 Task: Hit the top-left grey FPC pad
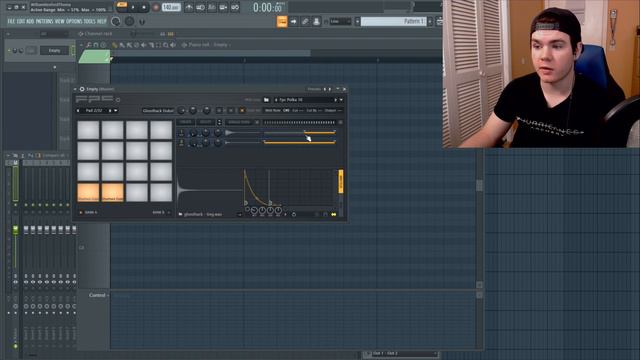pyautogui.click(x=88, y=131)
